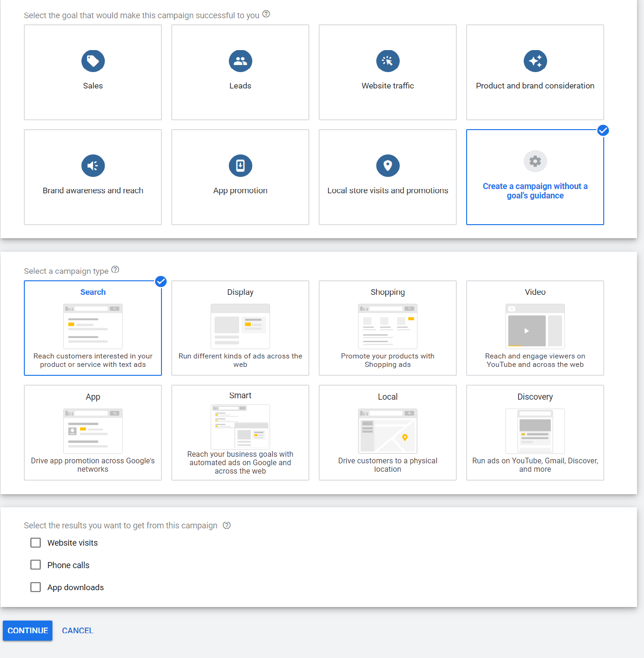Enable the Website visits checkbox
Image resolution: width=644 pixels, height=658 pixels.
coord(36,542)
